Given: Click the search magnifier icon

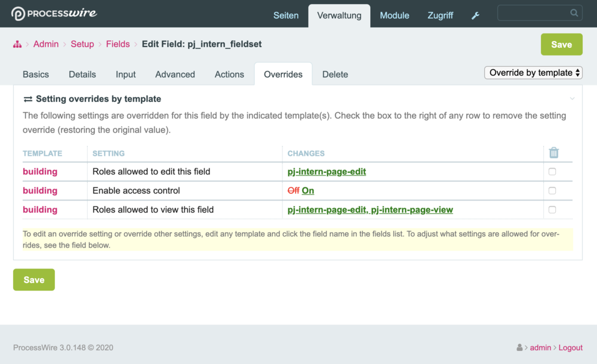Looking at the screenshot, I should tap(574, 13).
